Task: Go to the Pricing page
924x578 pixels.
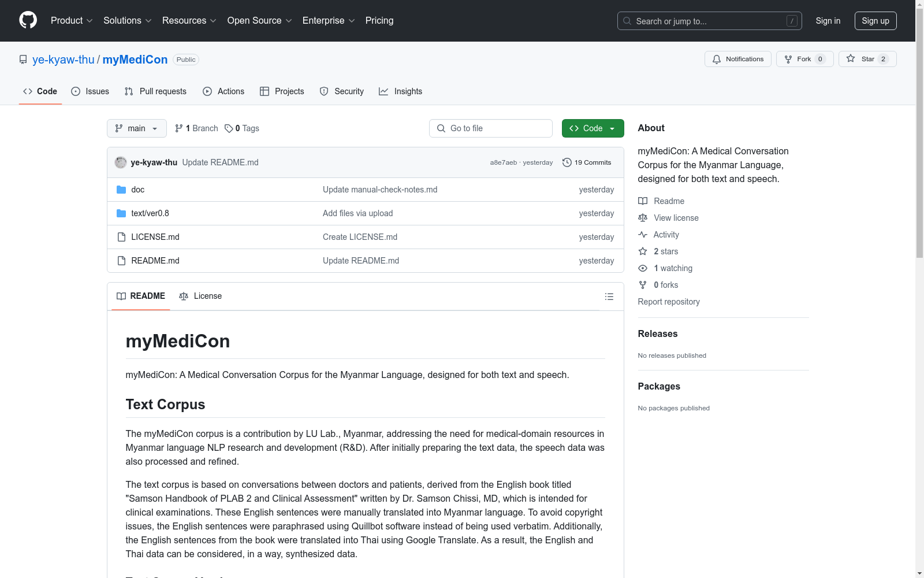Action: [x=379, y=20]
